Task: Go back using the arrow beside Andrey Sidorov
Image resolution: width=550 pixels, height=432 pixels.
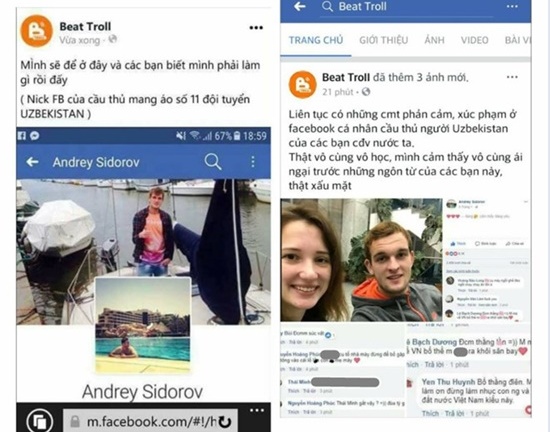Action: (32, 162)
